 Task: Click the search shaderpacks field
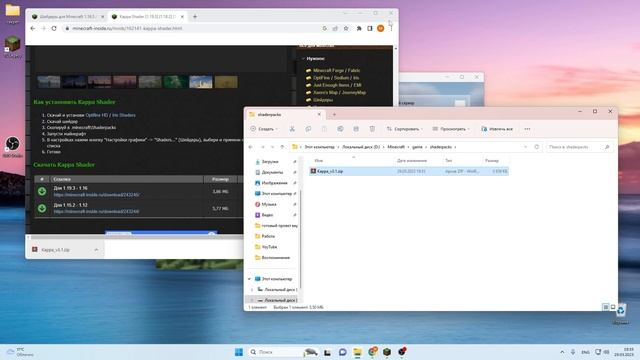(x=579, y=147)
